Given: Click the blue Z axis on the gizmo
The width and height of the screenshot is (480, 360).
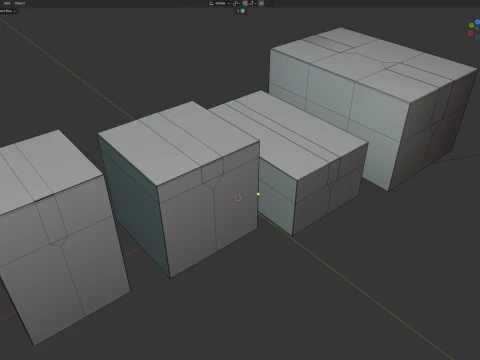Looking at the screenshot, I should click(x=477, y=22).
